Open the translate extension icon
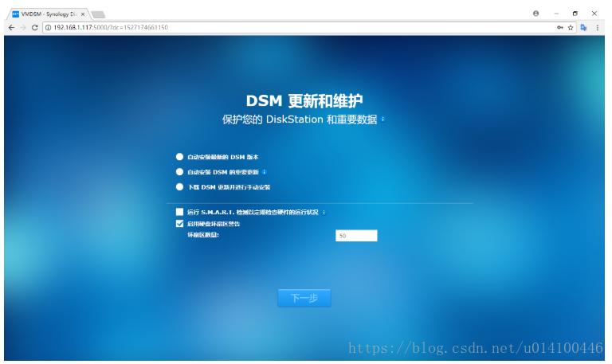Screen dimensions: 612x364 click(x=584, y=27)
